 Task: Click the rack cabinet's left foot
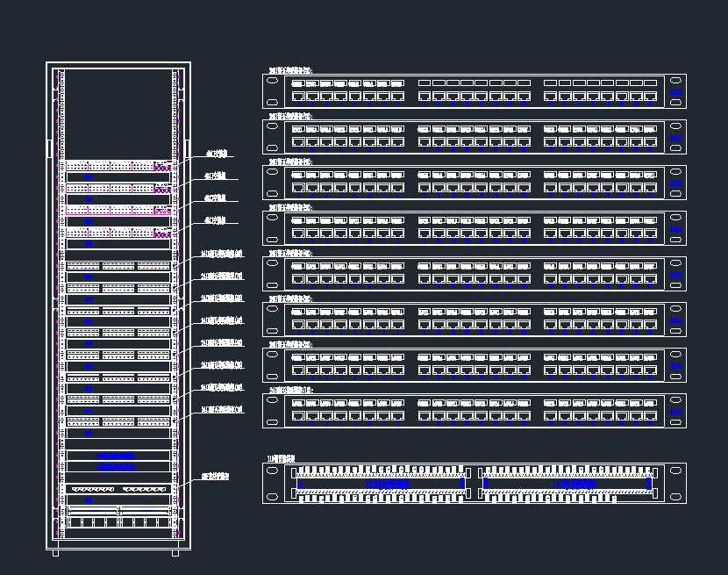pyautogui.click(x=56, y=552)
